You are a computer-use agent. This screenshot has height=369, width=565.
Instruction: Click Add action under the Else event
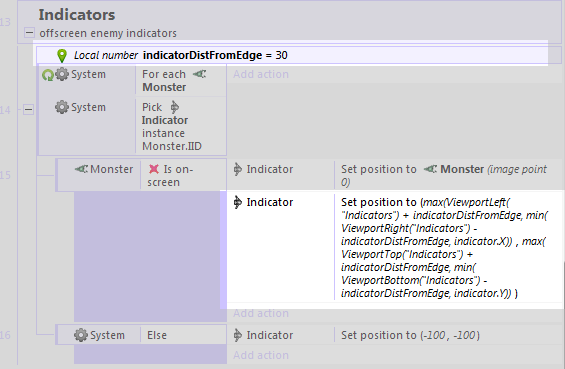click(261, 355)
